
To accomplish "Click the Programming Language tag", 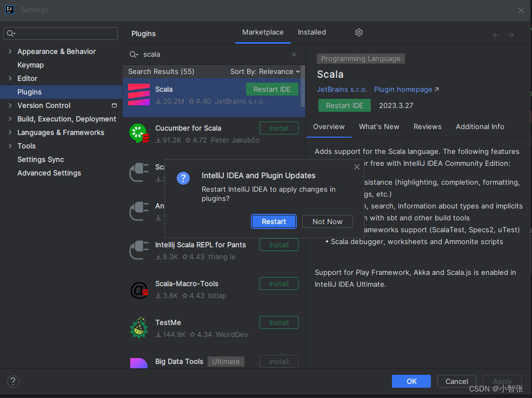I will 361,59.
